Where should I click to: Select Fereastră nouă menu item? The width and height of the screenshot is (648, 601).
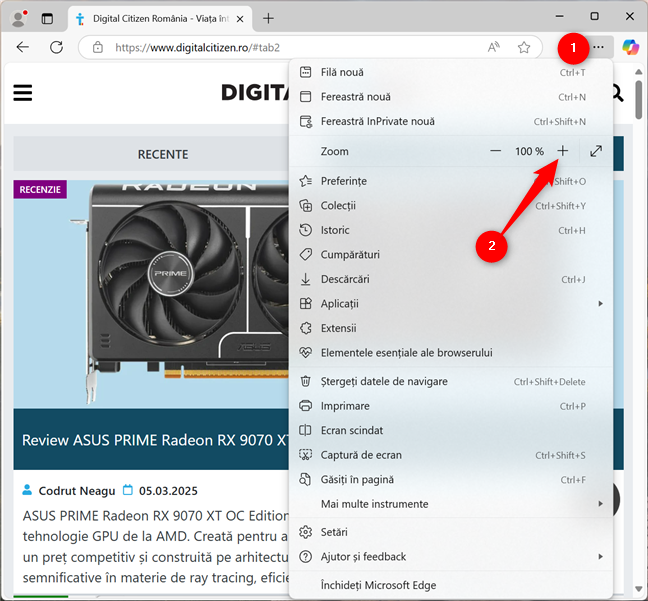click(450, 97)
